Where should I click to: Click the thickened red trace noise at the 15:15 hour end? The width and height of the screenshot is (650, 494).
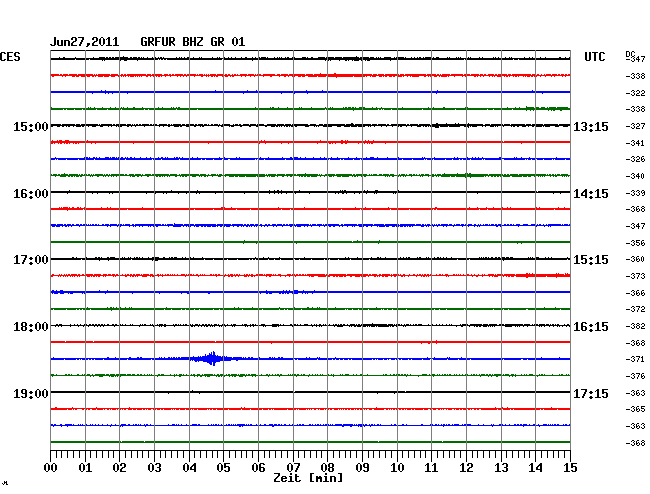(x=541, y=275)
